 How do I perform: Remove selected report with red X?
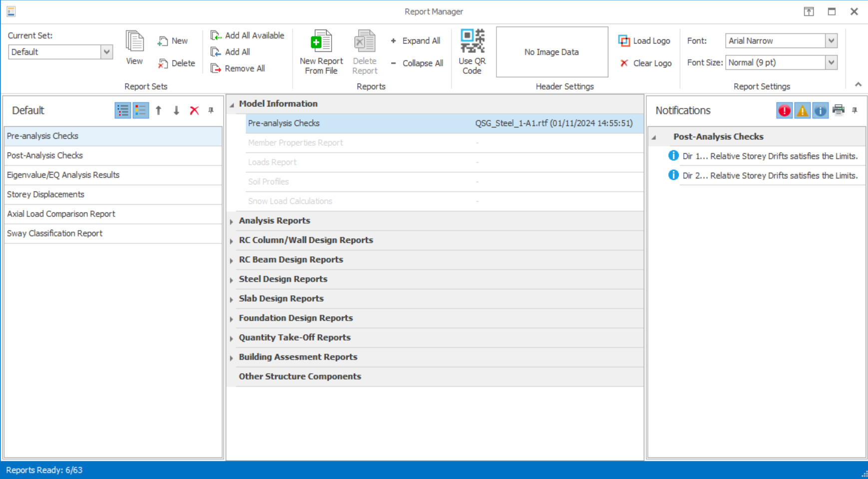(194, 110)
